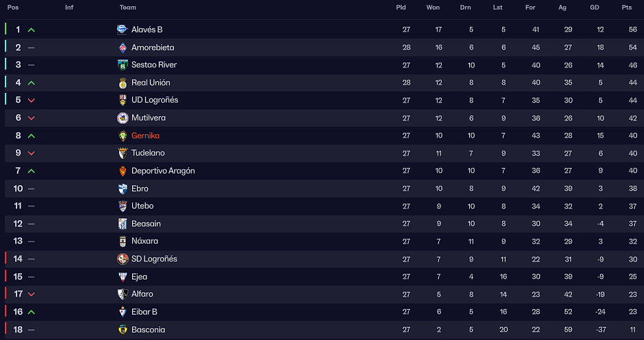The height and width of the screenshot is (340, 644).
Task: Sort table by GD column header
Action: click(x=594, y=8)
